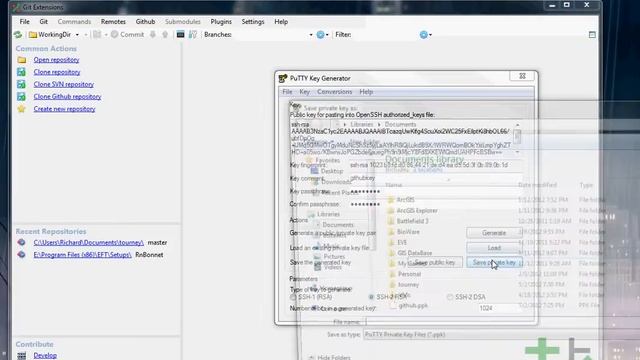This screenshot has height=360, width=640.
Task: Open the Remotes menu
Action: (113, 22)
